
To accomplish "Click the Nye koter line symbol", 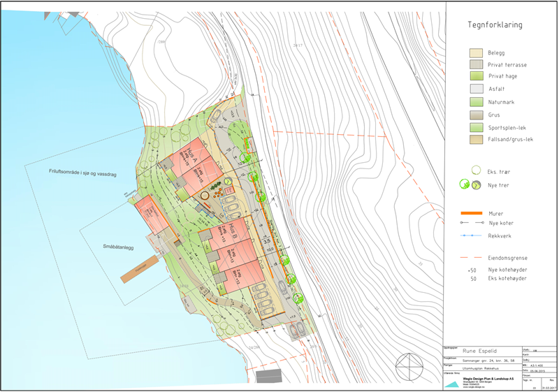I will 471,223.
